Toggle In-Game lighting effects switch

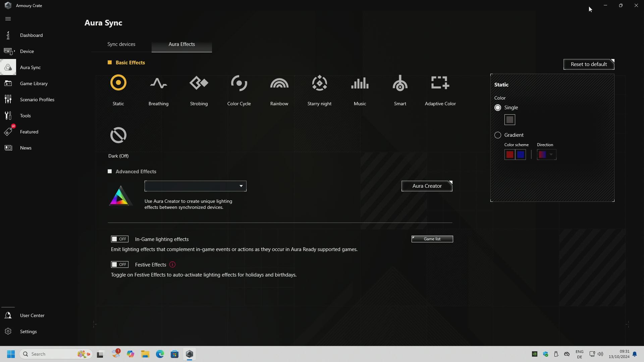tap(120, 239)
